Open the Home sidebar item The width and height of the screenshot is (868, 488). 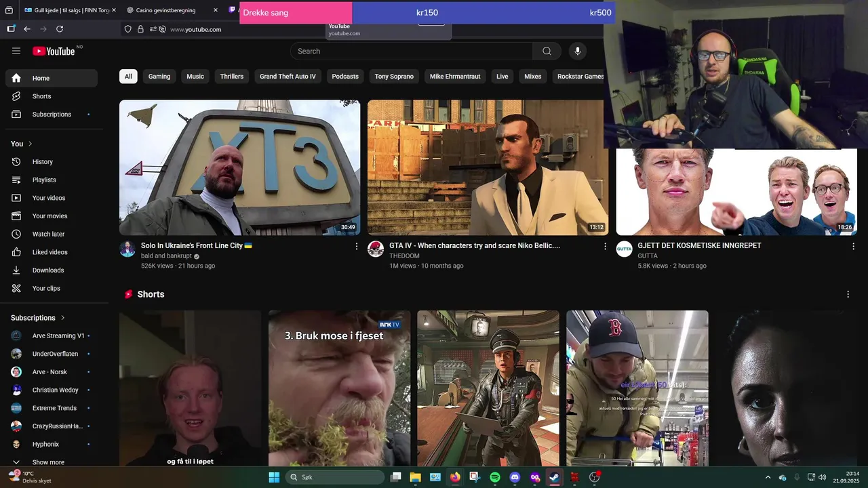coord(52,78)
